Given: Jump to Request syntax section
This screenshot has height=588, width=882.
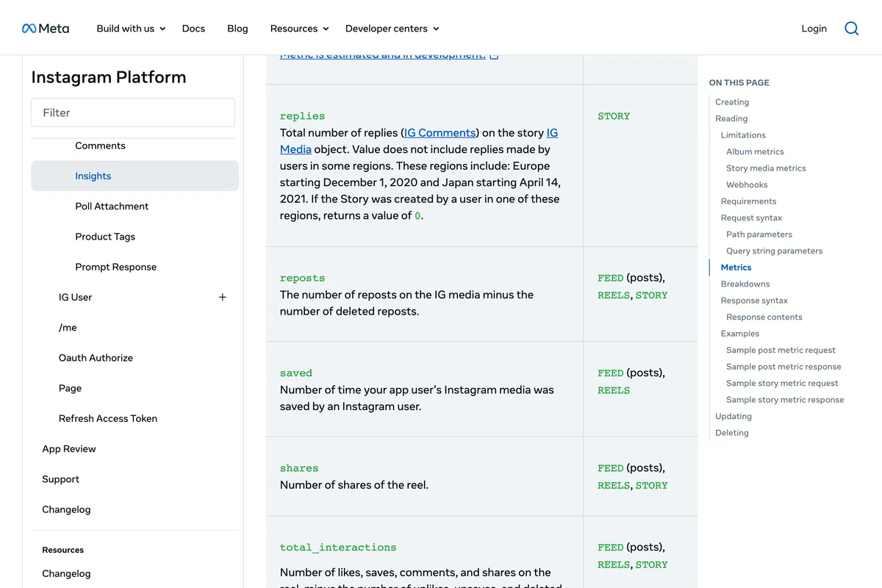Looking at the screenshot, I should pos(751,218).
